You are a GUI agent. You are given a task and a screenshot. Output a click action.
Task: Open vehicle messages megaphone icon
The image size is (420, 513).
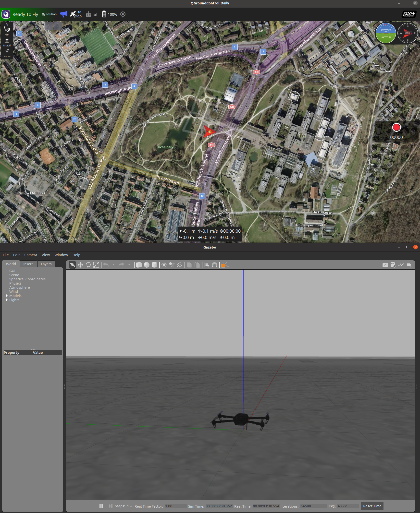[x=64, y=14]
